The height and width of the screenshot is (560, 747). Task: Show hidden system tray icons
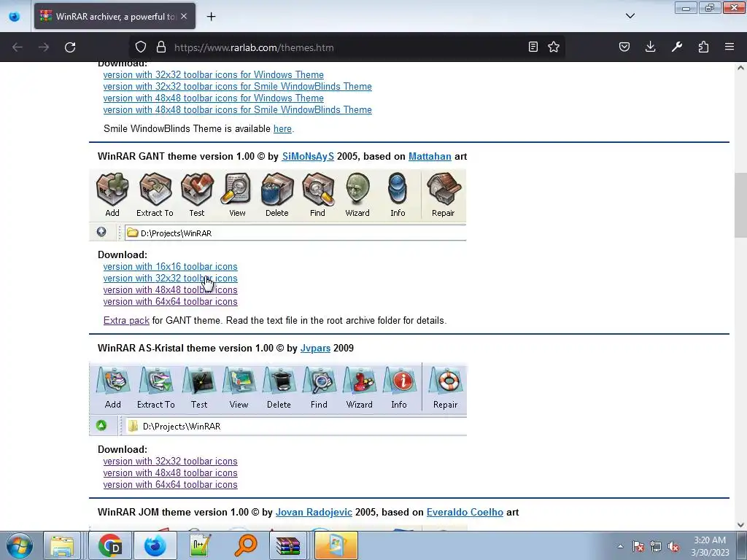pos(620,546)
